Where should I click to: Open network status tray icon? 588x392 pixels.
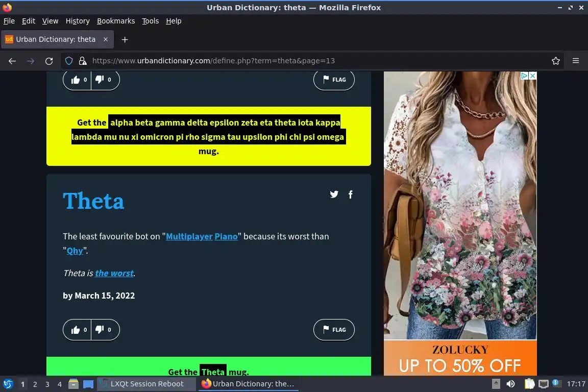point(544,384)
